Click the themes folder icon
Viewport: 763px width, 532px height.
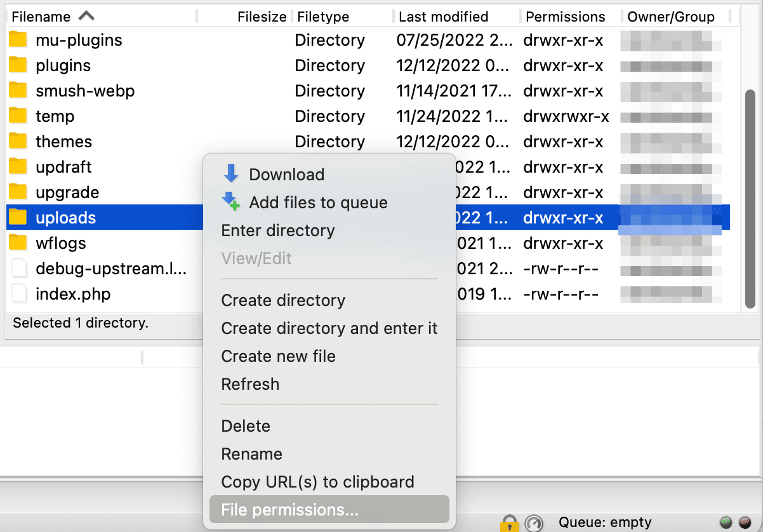[x=18, y=141]
